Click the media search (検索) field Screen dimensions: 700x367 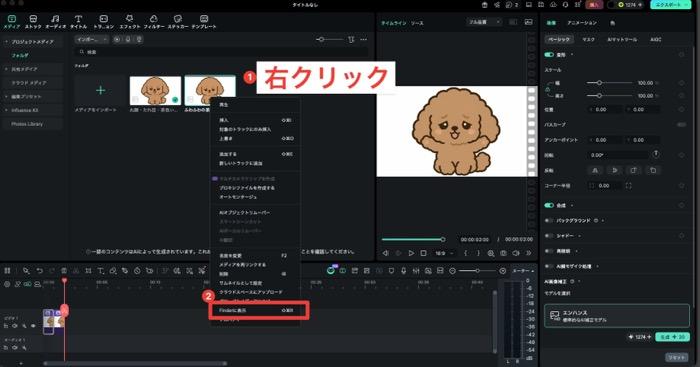click(221, 52)
